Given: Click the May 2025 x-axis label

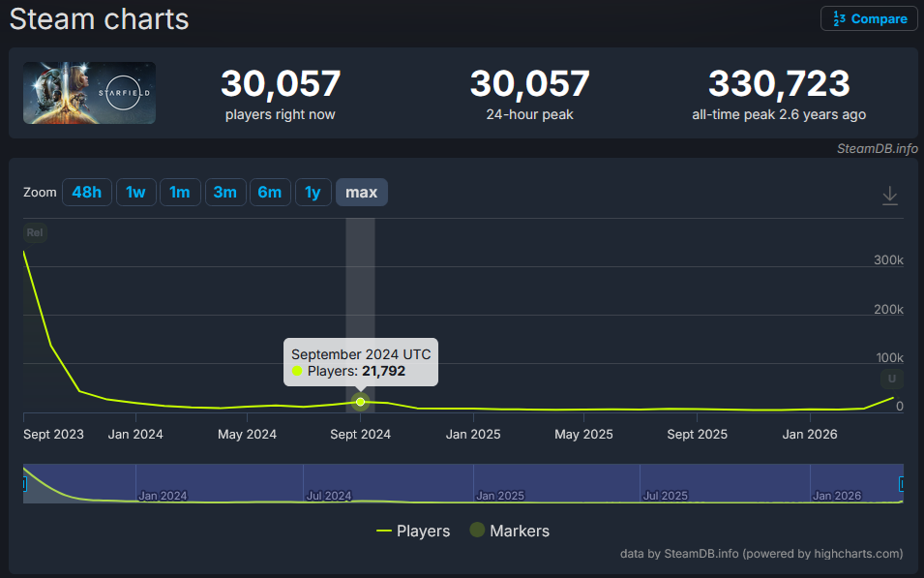Looking at the screenshot, I should [584, 434].
